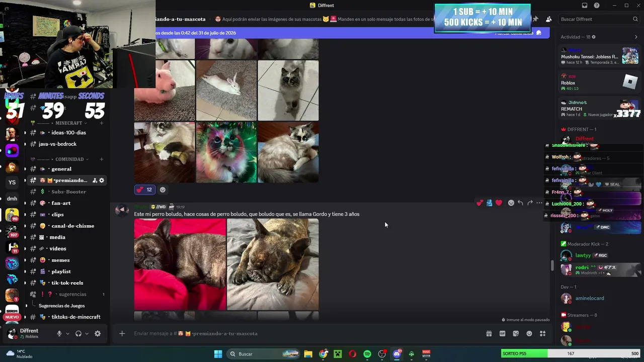The image size is (644, 362).
Task: Open the ideas-100-dias channel
Action: pyautogui.click(x=67, y=133)
